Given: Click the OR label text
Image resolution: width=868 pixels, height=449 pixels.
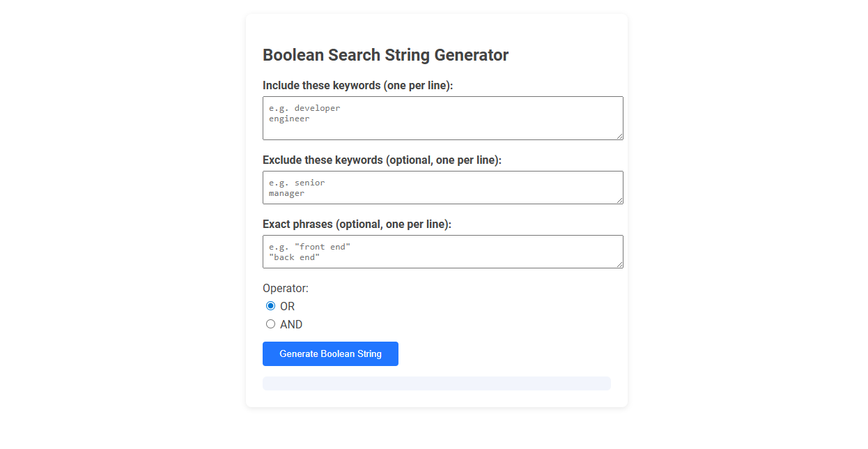Looking at the screenshot, I should click(287, 306).
